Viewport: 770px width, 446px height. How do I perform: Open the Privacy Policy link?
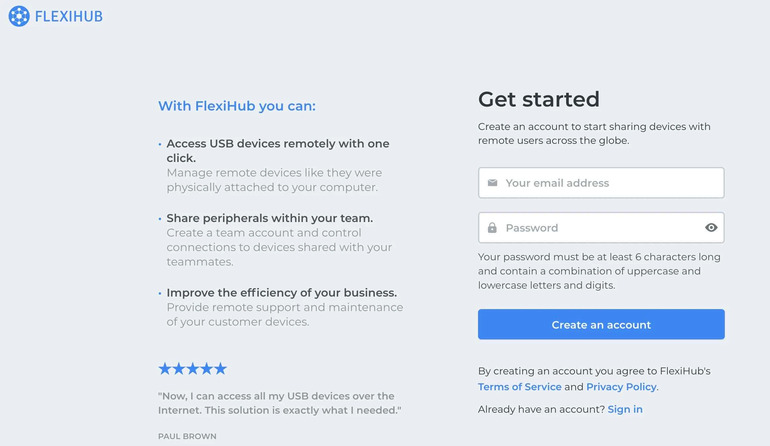(x=621, y=387)
